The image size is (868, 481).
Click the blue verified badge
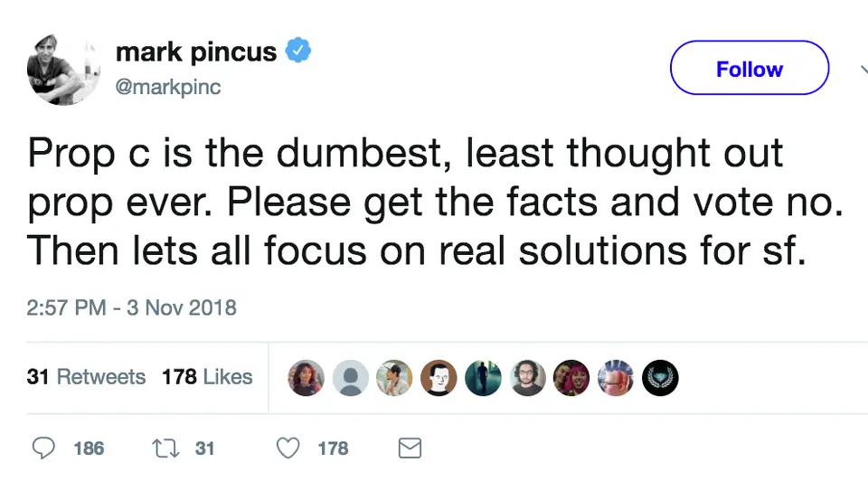point(298,52)
